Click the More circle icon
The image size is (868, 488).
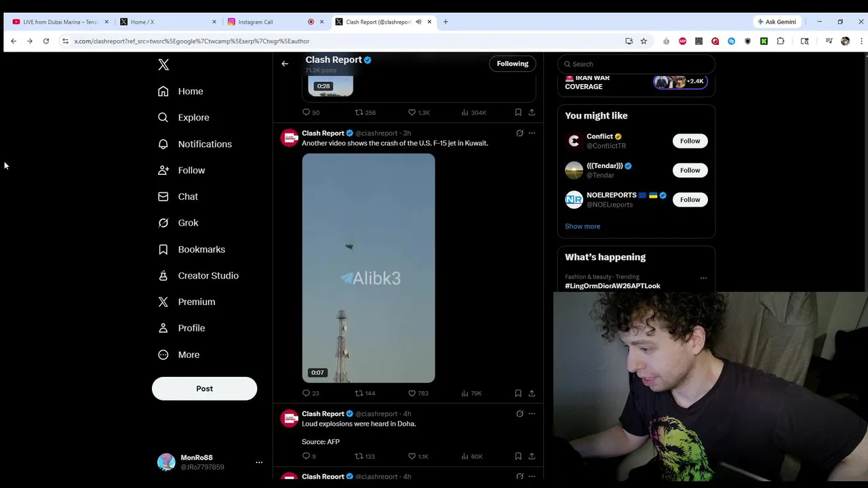(x=163, y=354)
